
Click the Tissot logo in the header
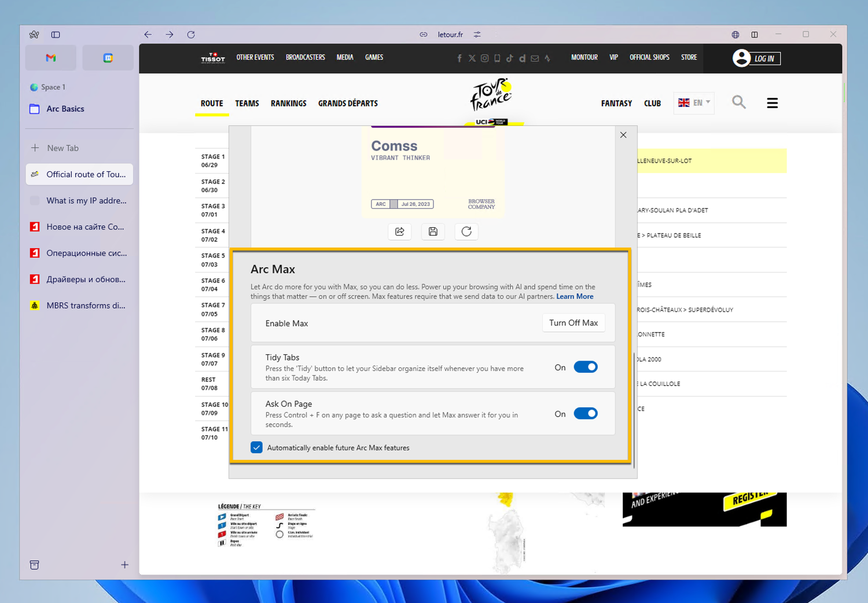coord(213,58)
